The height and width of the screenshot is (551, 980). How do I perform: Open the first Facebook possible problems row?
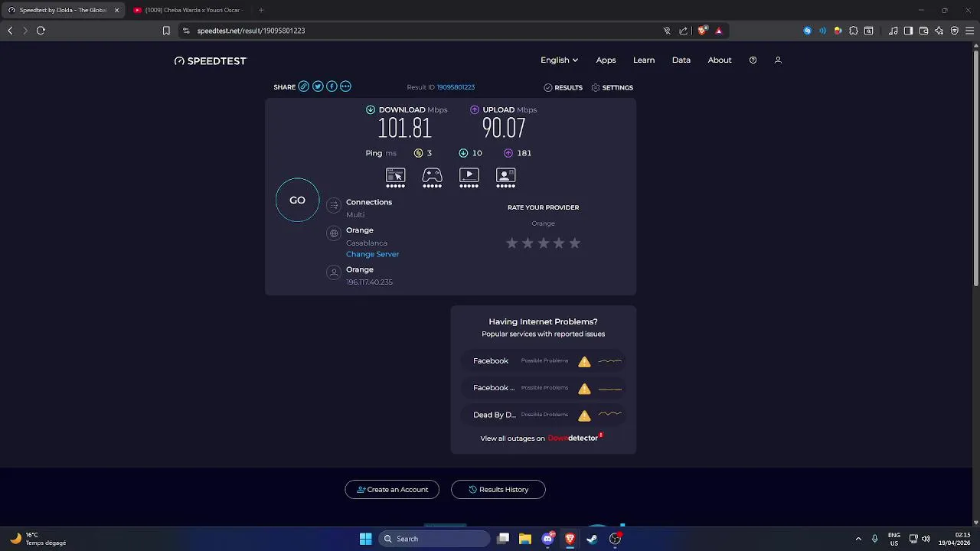pyautogui.click(x=544, y=360)
